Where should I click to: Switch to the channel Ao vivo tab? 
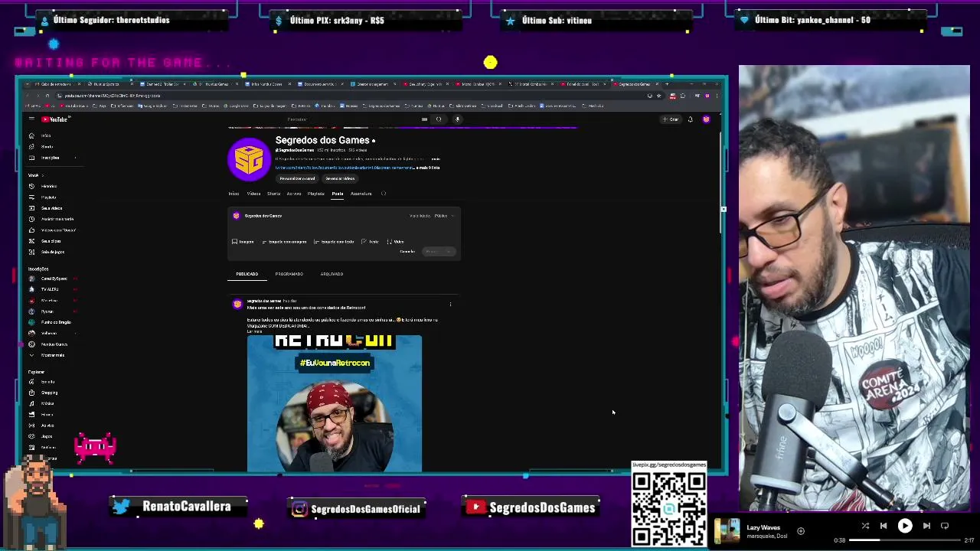click(294, 194)
